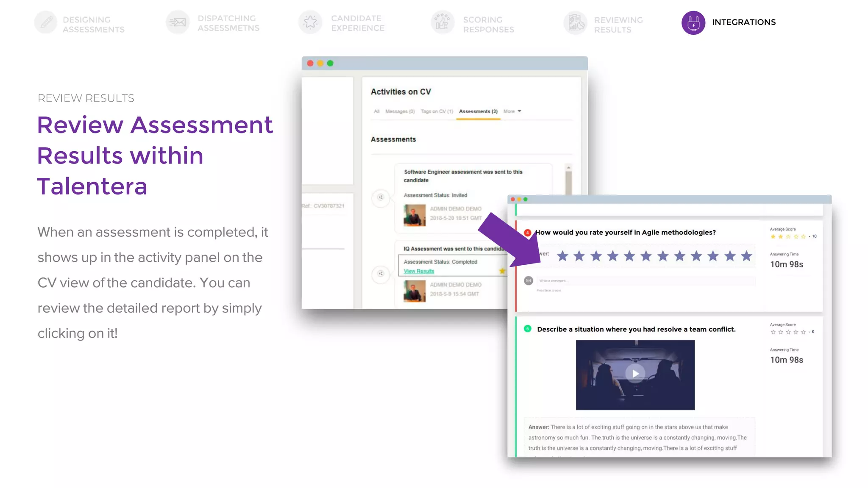Click the Candidate Experience star icon
Viewport: 868px width, 488px height.
tap(310, 22)
